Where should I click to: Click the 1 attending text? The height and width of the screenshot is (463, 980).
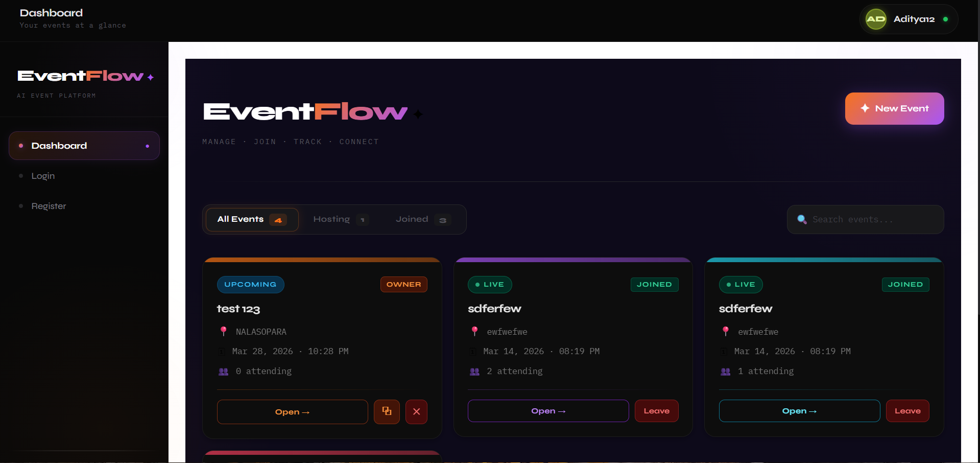[766, 371]
